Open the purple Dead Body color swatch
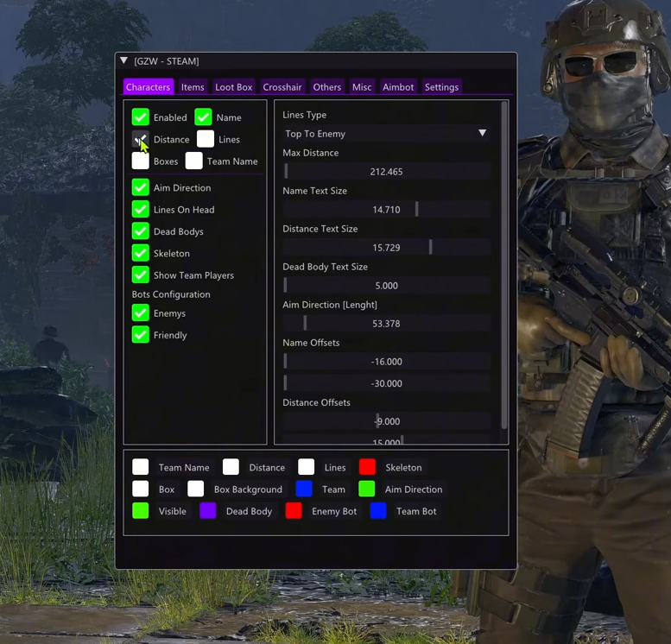The height and width of the screenshot is (644, 671). [x=208, y=511]
